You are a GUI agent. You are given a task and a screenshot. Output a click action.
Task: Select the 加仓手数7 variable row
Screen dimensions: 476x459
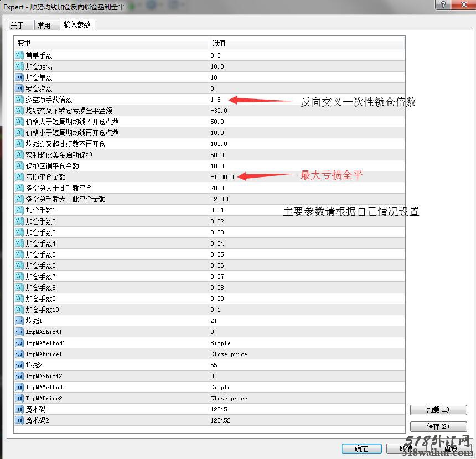111,277
